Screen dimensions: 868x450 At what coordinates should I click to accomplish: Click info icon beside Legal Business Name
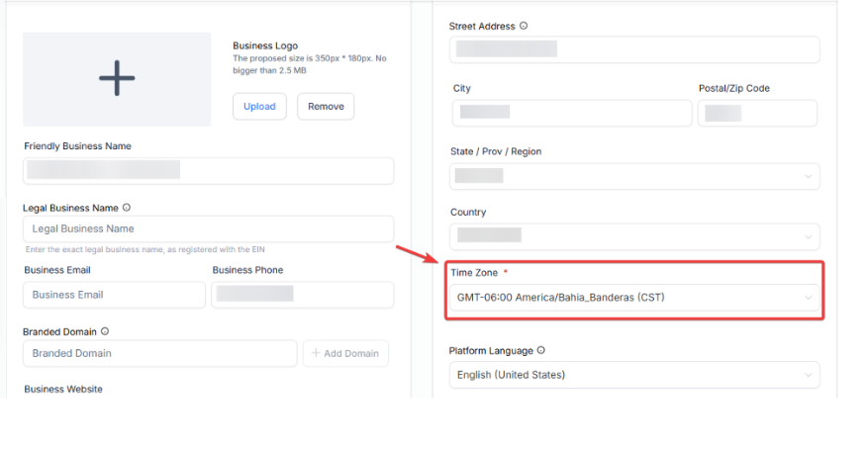(127, 208)
